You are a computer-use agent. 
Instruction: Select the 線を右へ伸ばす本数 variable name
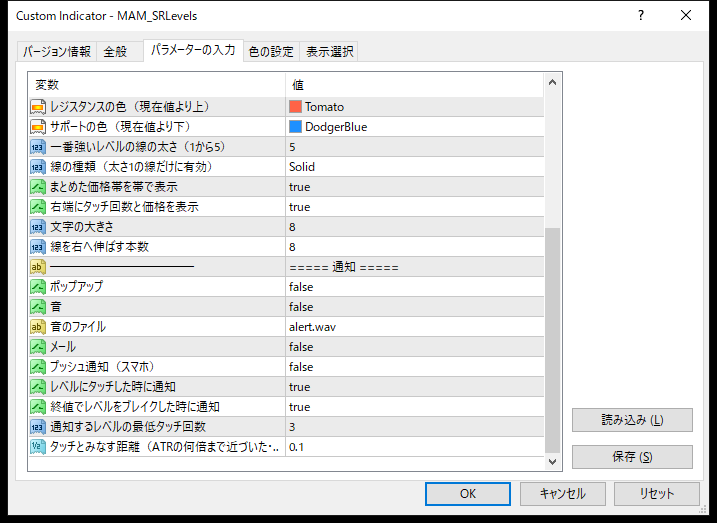tap(100, 247)
